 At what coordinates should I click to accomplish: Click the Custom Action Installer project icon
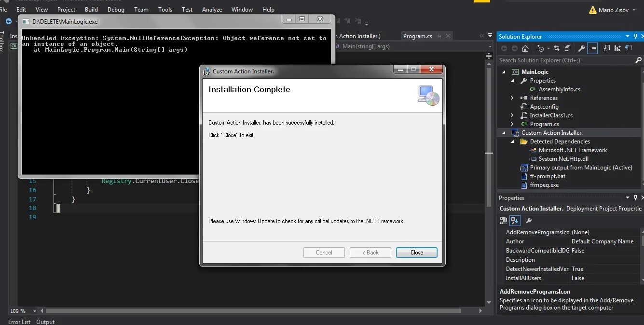515,133
